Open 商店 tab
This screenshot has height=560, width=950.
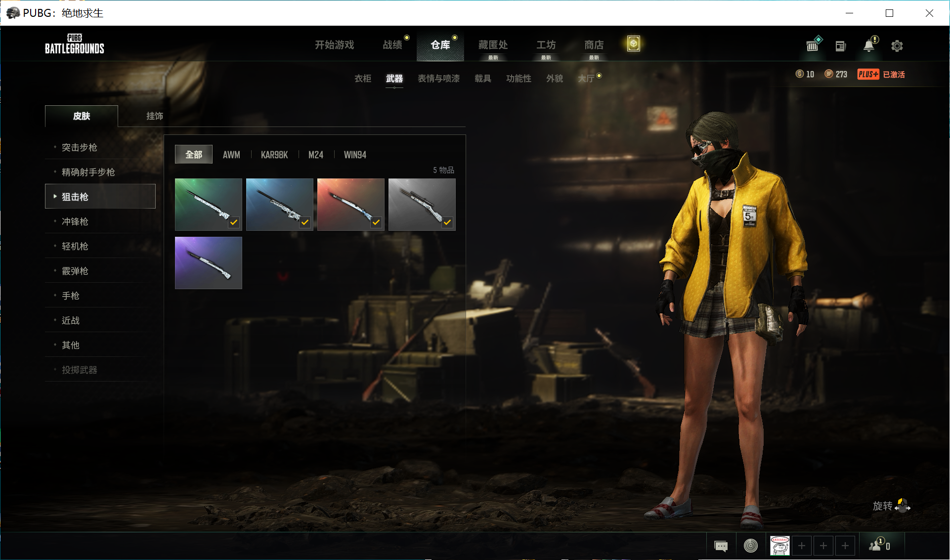(x=594, y=45)
